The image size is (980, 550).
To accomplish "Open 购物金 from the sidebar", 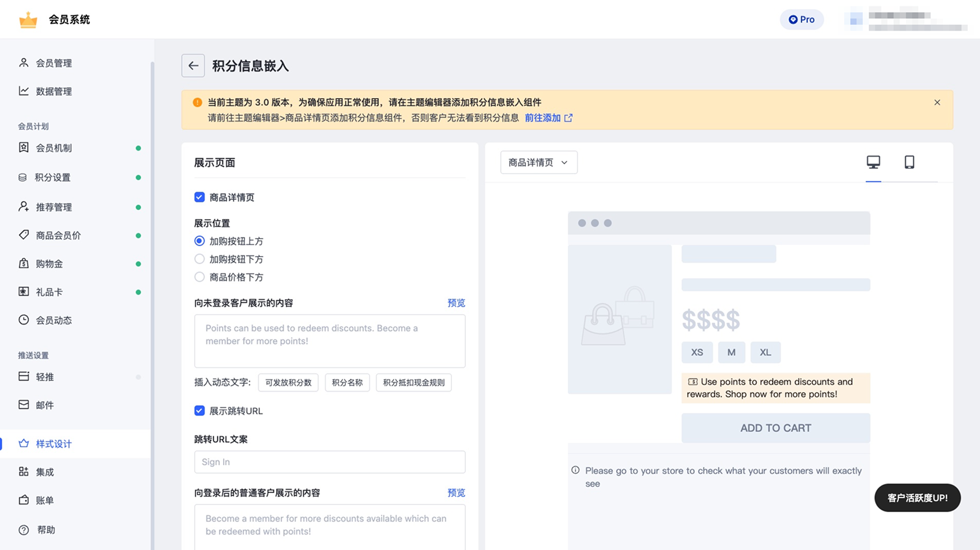I will (50, 263).
